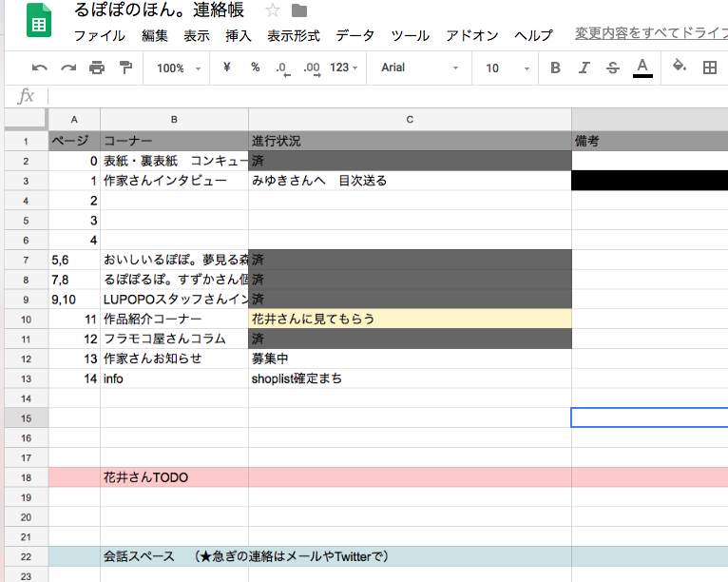The height and width of the screenshot is (582, 728).
Task: Click into the formula bar
Action: [x=388, y=96]
